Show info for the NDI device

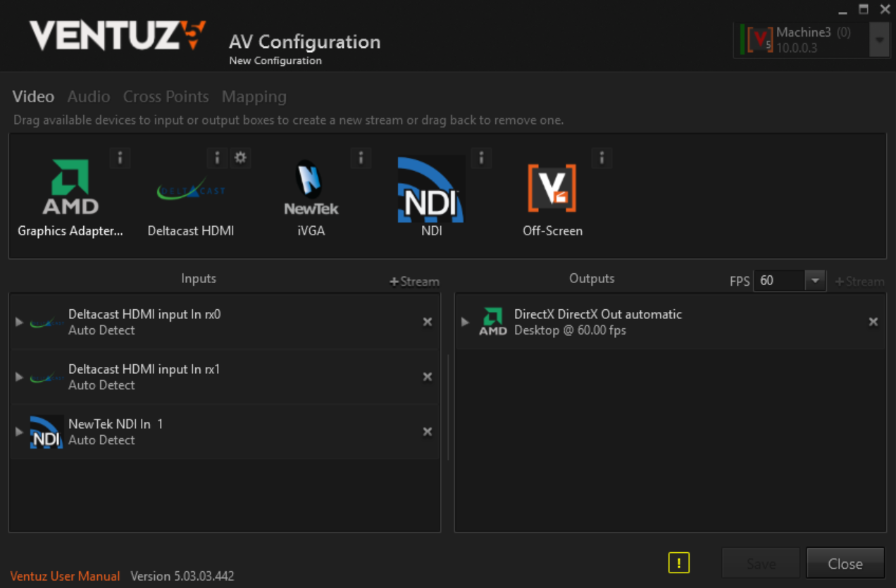tap(481, 158)
